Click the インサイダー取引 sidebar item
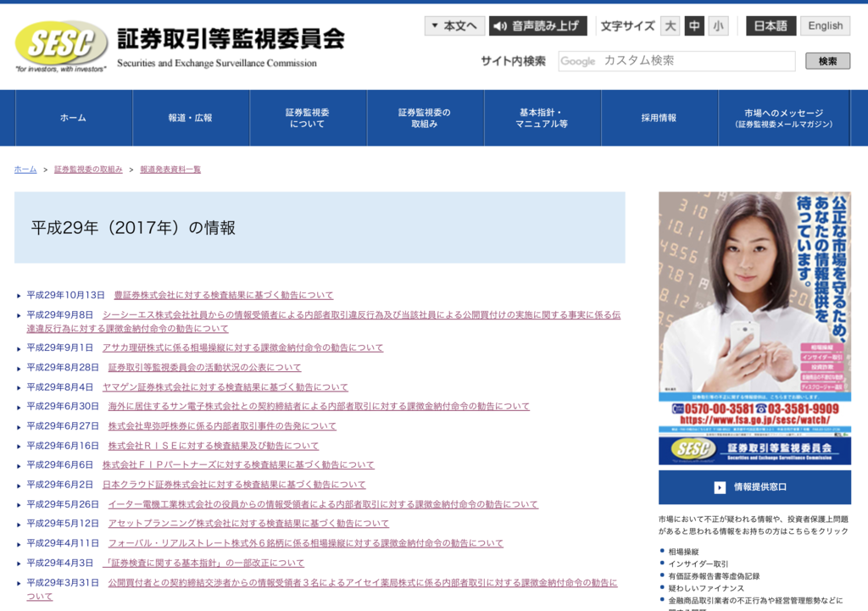The height and width of the screenshot is (611, 868). 698,564
